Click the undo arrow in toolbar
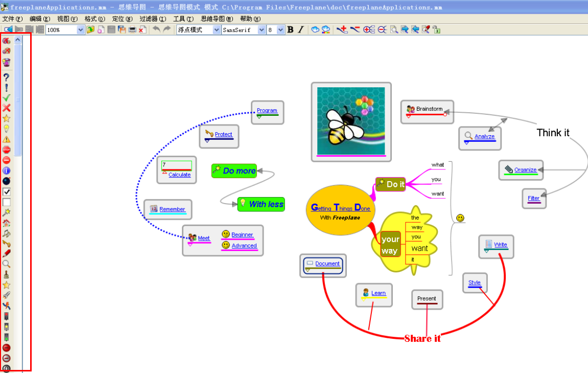The image size is (588, 373). (x=156, y=29)
